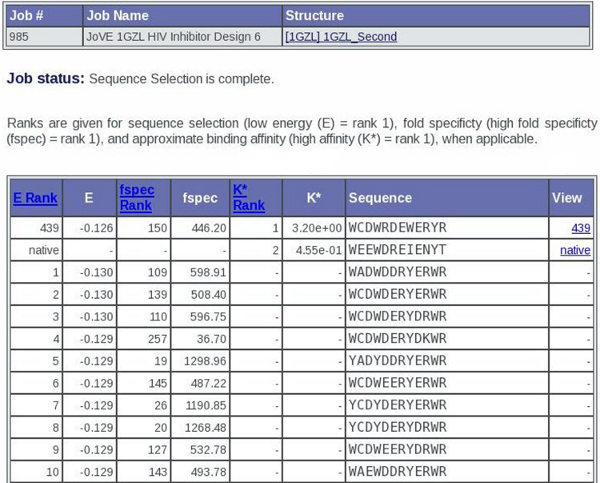This screenshot has height=483, width=600.
Task: Open the [1GZL] 1GZL_Second structure link
Action: (x=341, y=37)
